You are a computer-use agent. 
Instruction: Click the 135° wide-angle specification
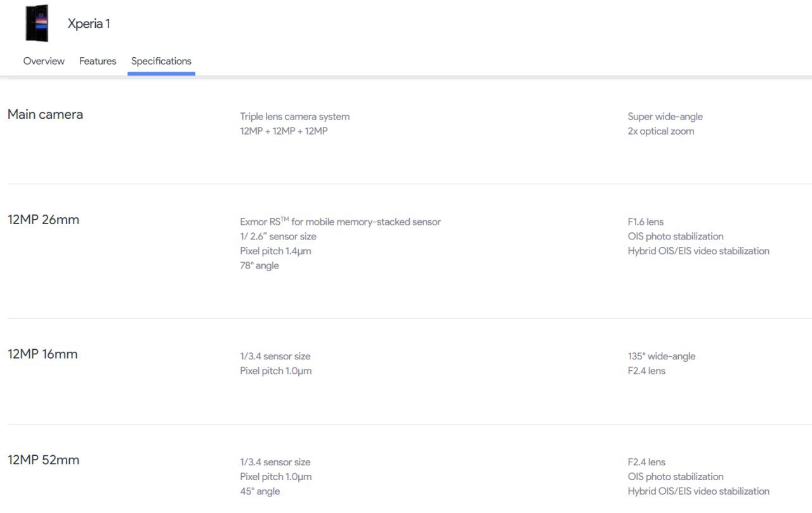pos(661,356)
